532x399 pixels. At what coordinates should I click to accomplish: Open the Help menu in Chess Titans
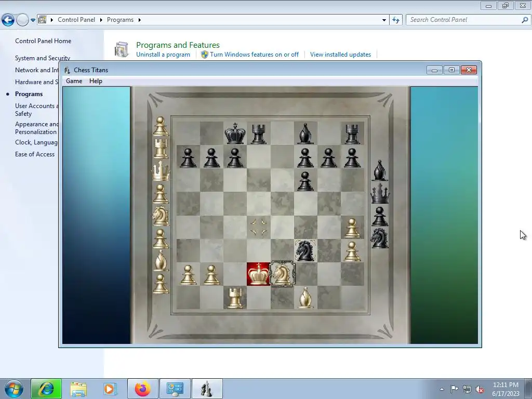point(96,81)
